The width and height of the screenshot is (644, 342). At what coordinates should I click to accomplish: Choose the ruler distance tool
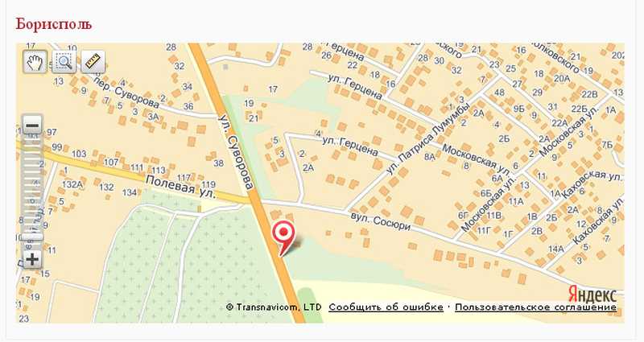[x=93, y=62]
